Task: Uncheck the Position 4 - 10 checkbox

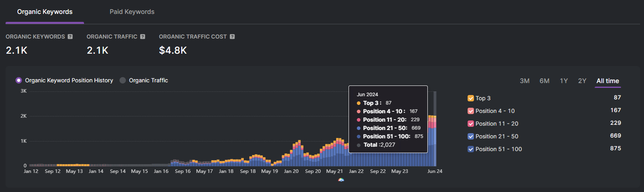Action: [471, 111]
